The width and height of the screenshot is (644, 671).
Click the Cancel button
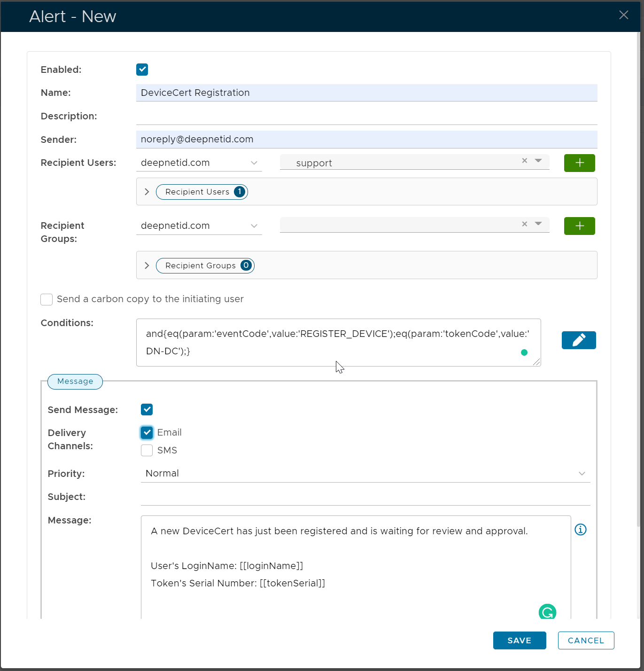click(586, 640)
